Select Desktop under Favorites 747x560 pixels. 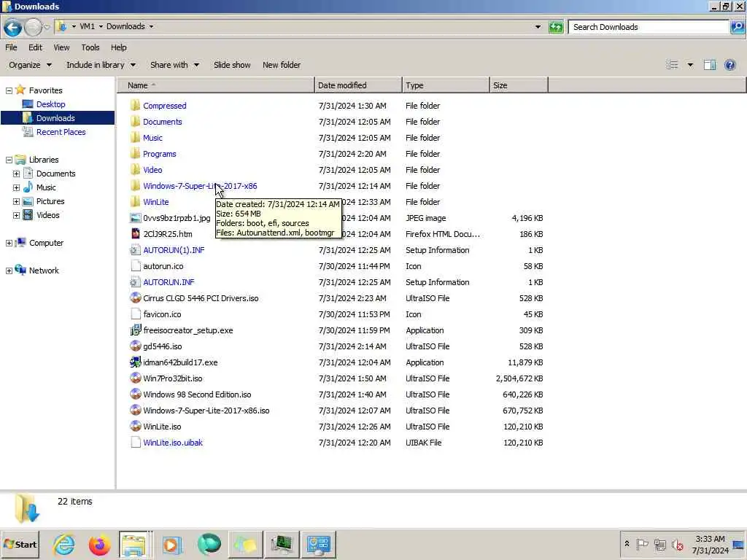(50, 104)
